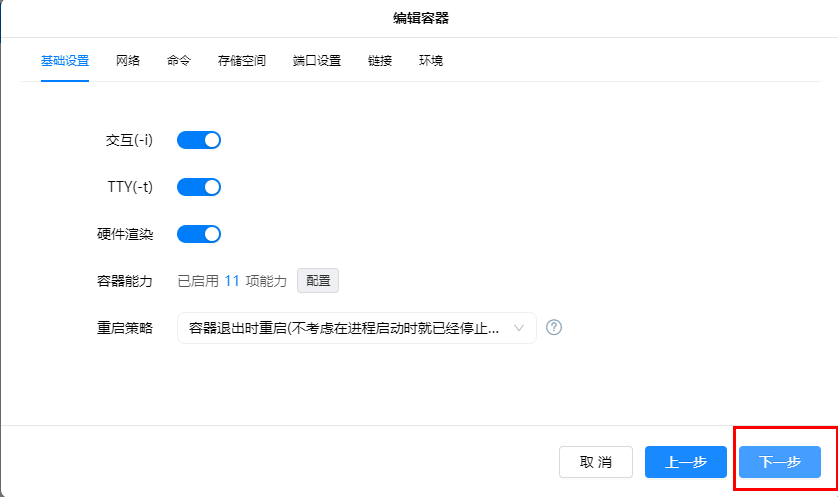The image size is (838, 497).
Task: Click the help icon beside restart policy
Action: tap(554, 328)
